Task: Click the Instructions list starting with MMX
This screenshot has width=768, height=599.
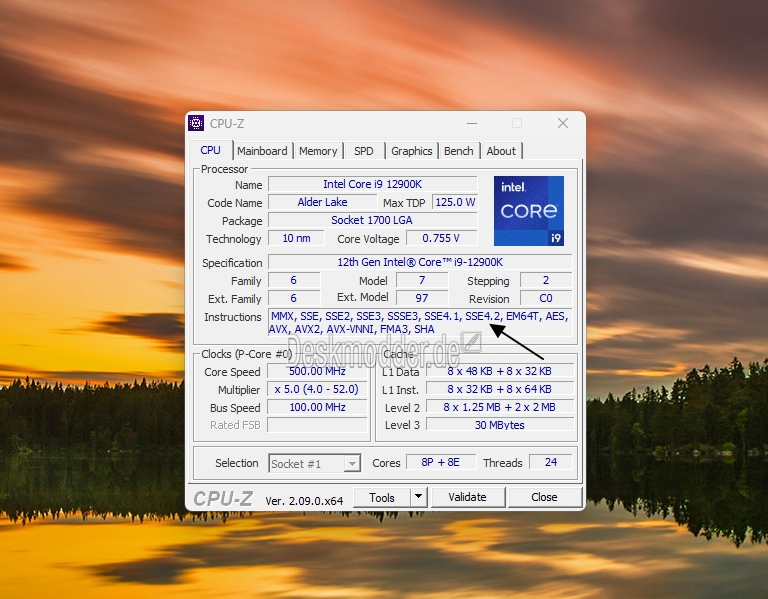Action: [420, 322]
